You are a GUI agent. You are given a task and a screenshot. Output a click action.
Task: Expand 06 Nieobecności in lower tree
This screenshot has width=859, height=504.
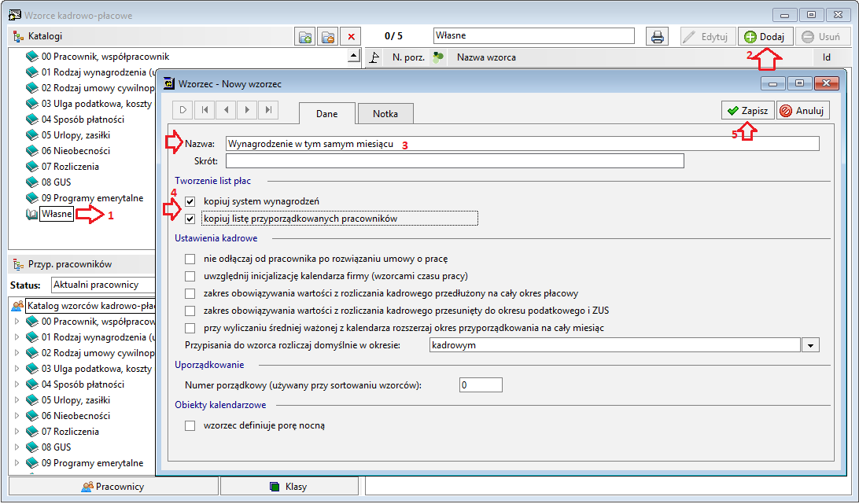17,416
